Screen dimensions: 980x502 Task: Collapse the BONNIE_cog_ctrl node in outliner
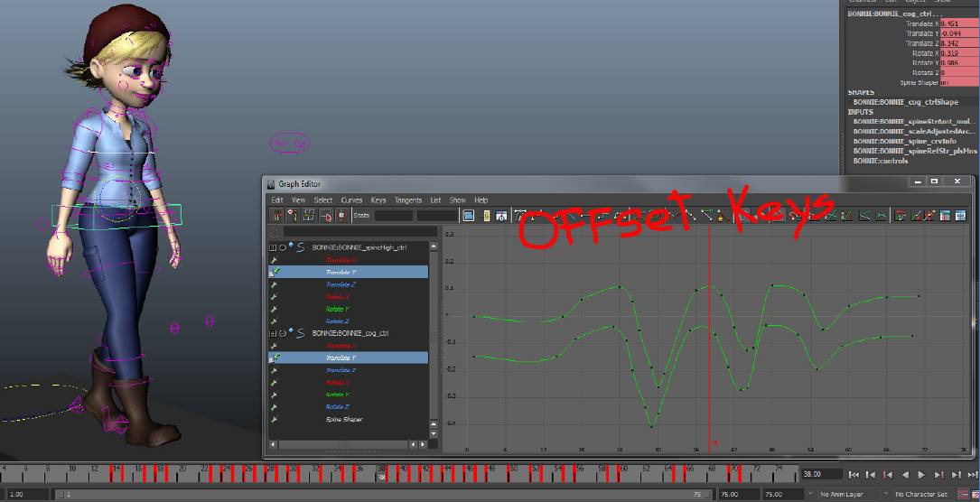[273, 333]
